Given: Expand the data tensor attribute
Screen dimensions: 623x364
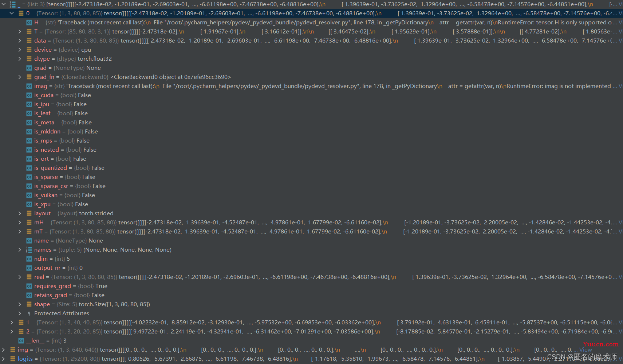Looking at the screenshot, I should (x=20, y=41).
